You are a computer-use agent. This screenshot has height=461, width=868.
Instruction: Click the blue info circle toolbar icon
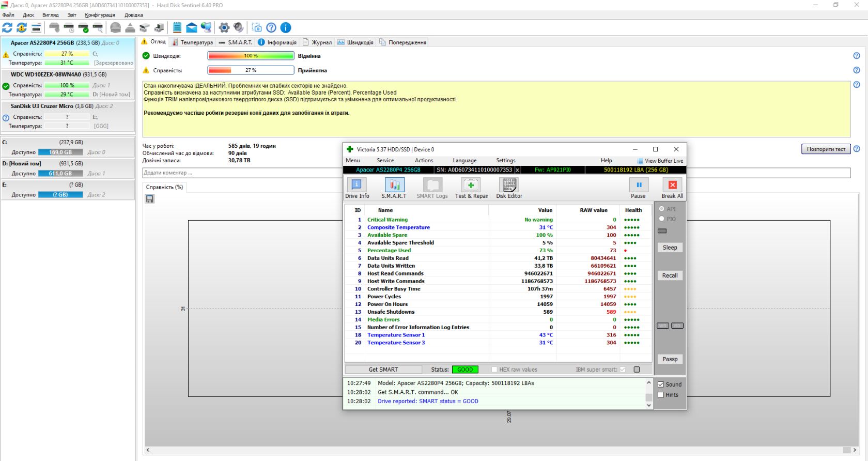coord(286,27)
